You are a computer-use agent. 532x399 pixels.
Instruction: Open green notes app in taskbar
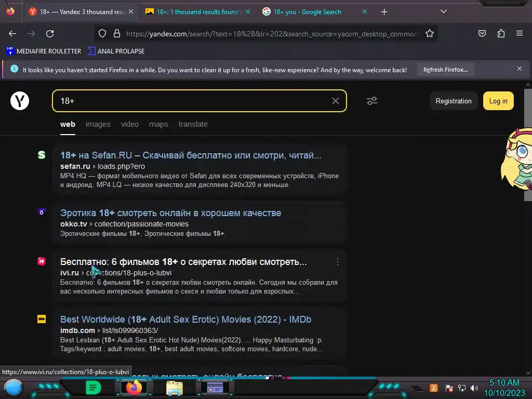tap(94, 388)
